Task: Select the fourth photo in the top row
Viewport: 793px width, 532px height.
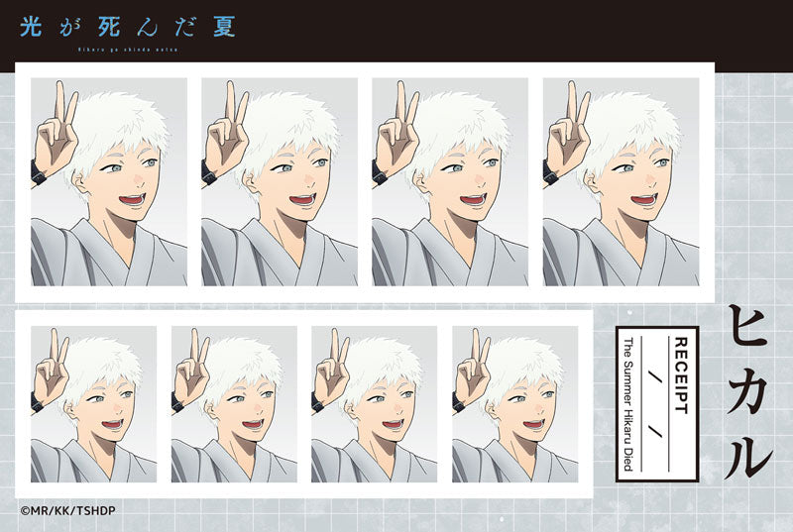Action: point(621,182)
